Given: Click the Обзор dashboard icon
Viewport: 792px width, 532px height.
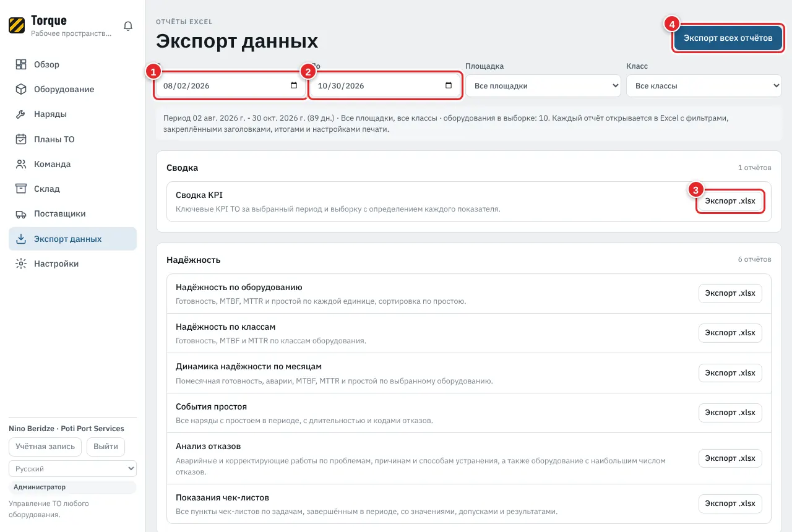Looking at the screenshot, I should (21, 64).
